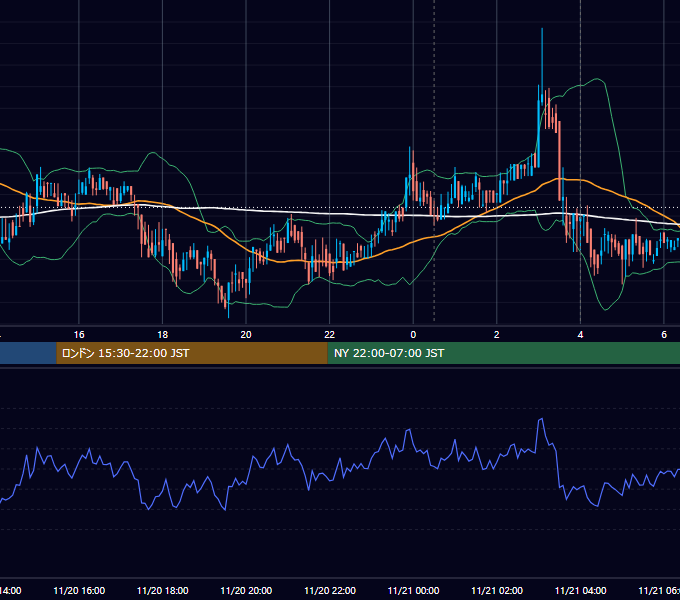This screenshot has height=600, width=680.
Task: Click the NY session band 22:00-07:00 JST
Action: pos(503,353)
